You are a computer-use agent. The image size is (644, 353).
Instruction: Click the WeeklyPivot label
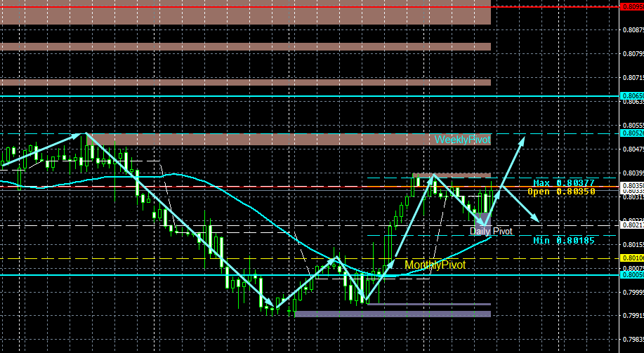pos(463,140)
